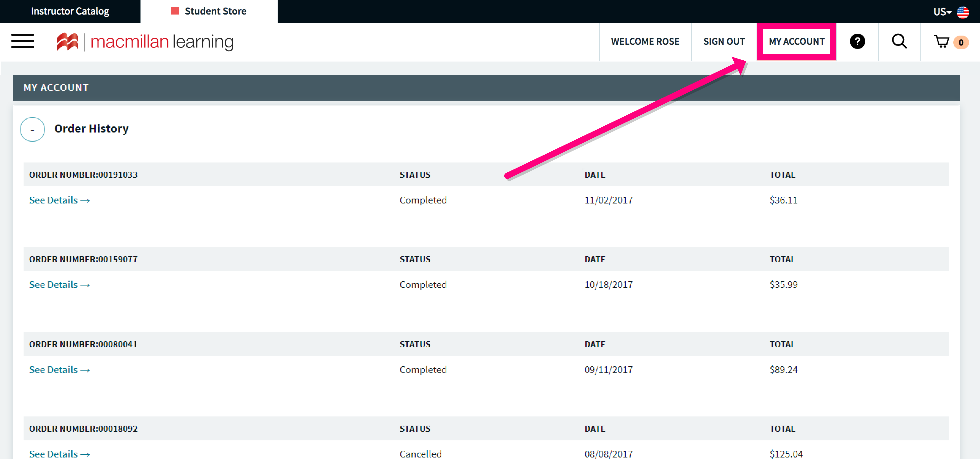
Task: Click Completed status for order 00159077
Action: (423, 284)
